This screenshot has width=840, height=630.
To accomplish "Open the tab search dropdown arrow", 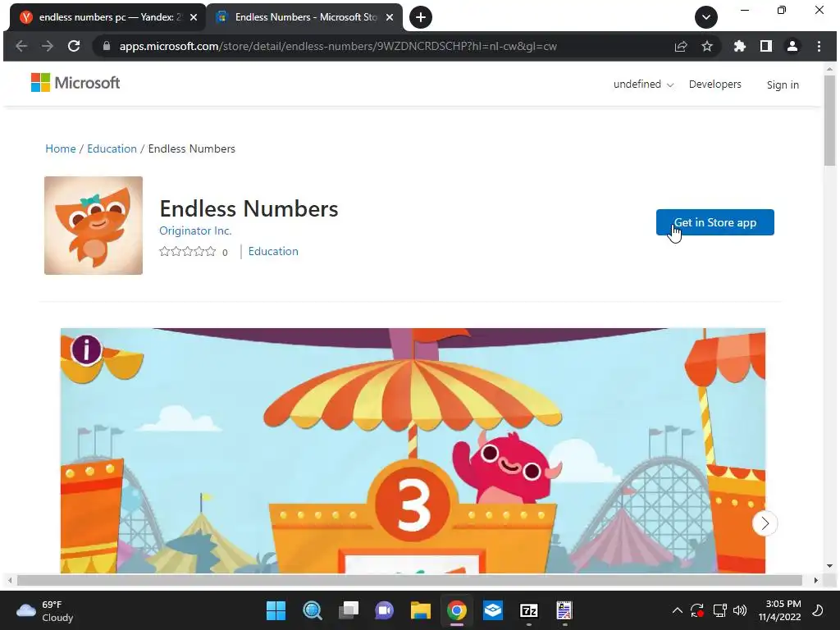I will click(x=706, y=18).
